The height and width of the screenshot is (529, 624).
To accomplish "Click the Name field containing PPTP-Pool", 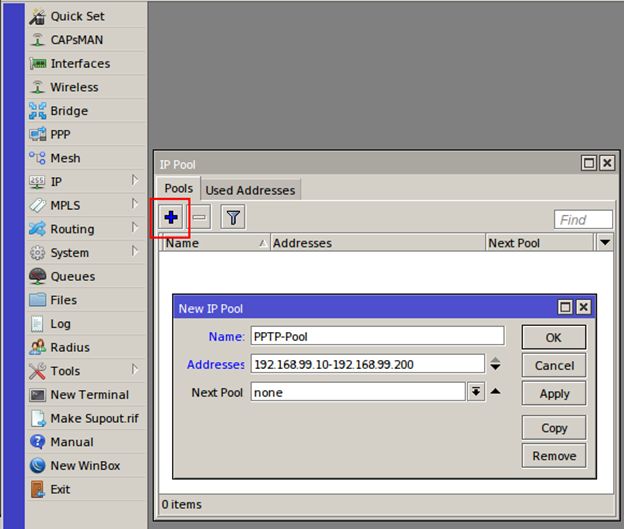I will click(377, 337).
